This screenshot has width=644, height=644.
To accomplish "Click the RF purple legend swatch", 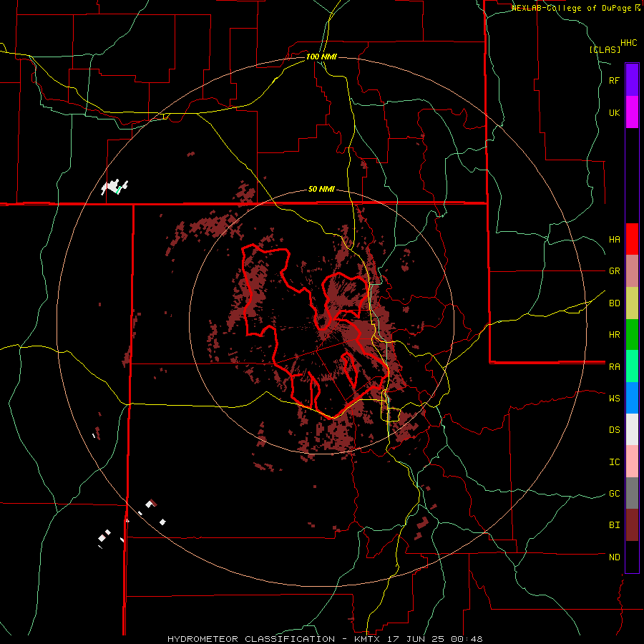I will (632, 80).
